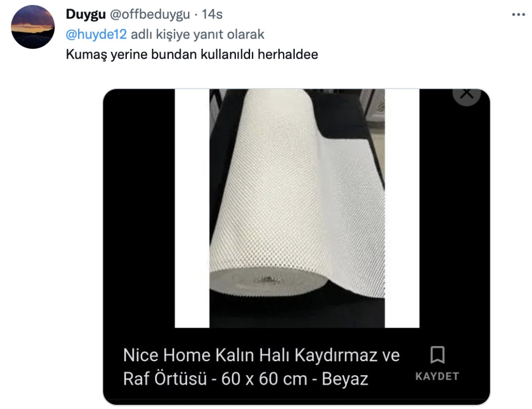This screenshot has width=532, height=409.
Task: Click the hollow core of the roll
Action: (x=266, y=280)
